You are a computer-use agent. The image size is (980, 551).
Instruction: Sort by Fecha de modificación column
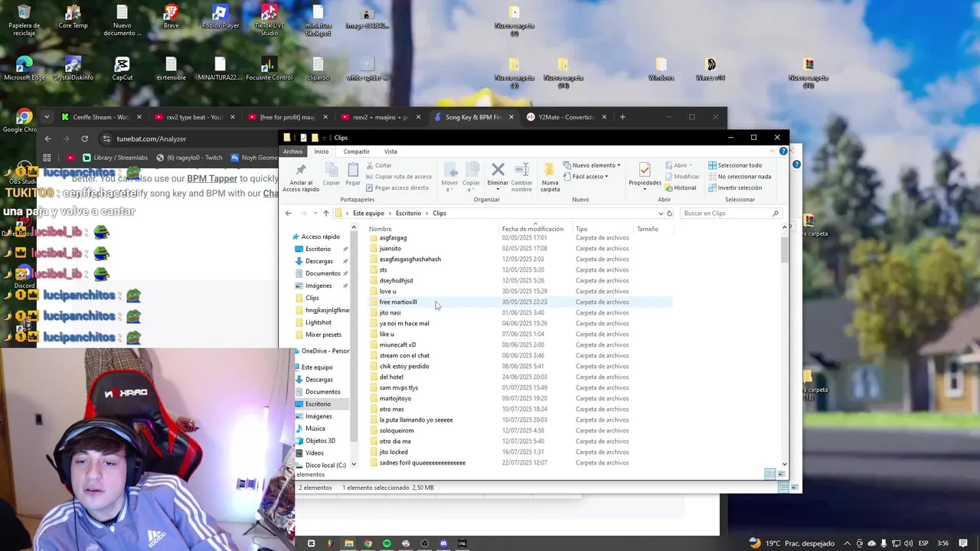tap(532, 229)
